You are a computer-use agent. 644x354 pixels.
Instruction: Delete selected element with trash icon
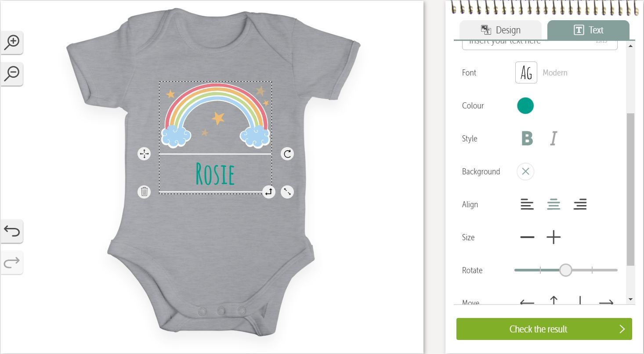point(144,191)
